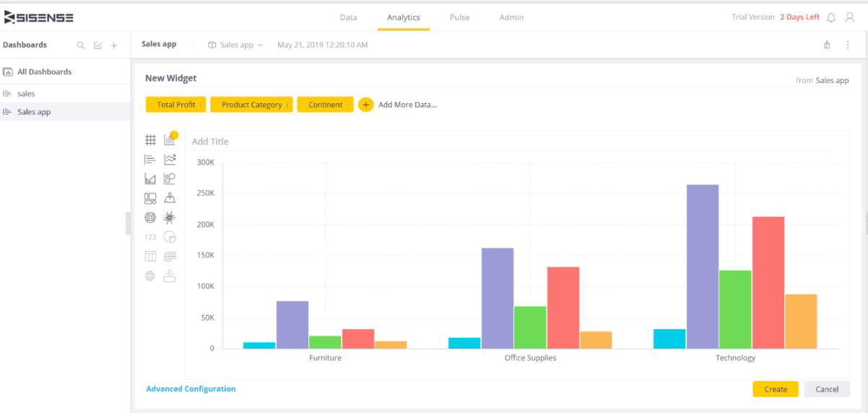The height and width of the screenshot is (413, 868).
Task: Pick the dense grid pivot icon
Action: click(170, 256)
